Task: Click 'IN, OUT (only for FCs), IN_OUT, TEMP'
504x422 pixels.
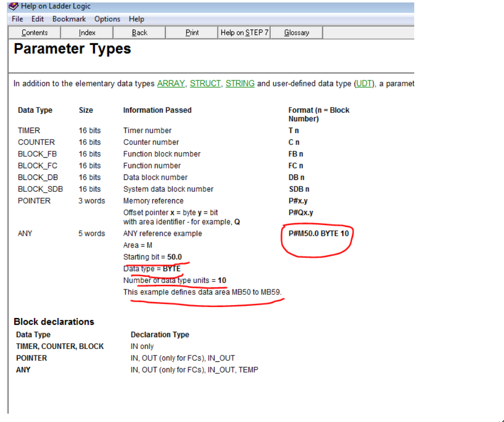Action: (x=194, y=370)
